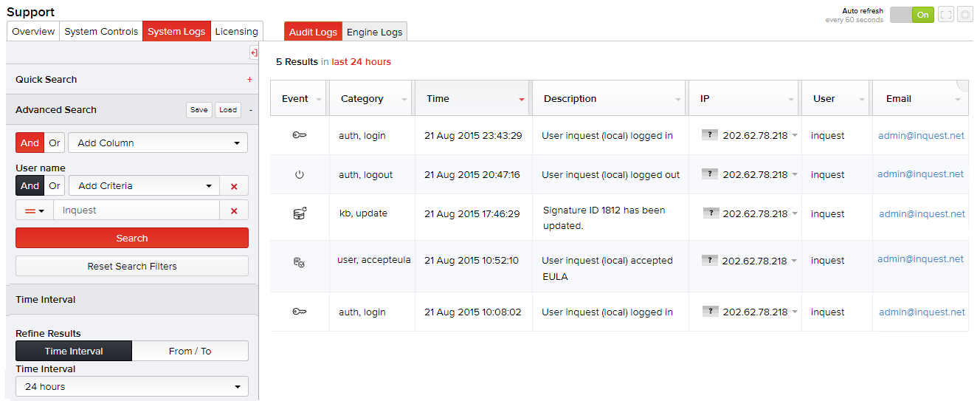Click the Reset Search Filters button
The height and width of the screenshot is (401, 980).
(132, 266)
